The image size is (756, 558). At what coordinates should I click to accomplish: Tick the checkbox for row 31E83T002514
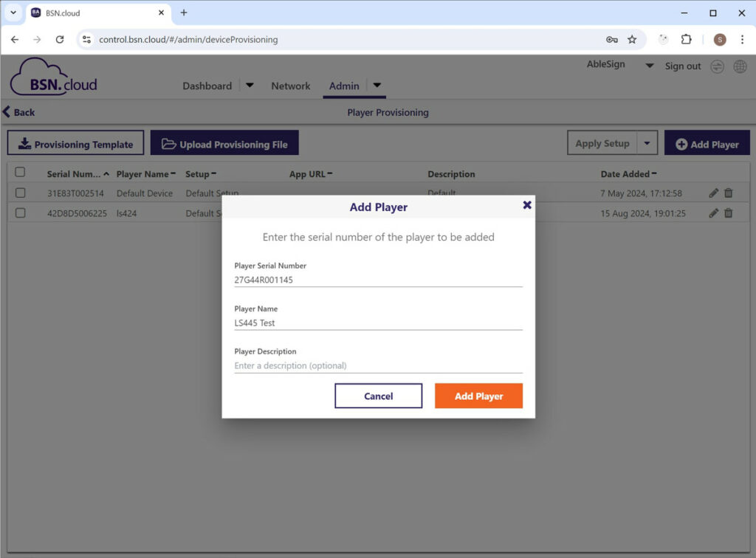20,193
